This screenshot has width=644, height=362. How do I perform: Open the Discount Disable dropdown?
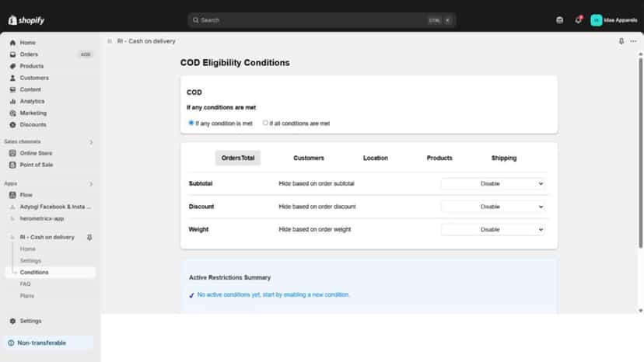pyautogui.click(x=493, y=207)
